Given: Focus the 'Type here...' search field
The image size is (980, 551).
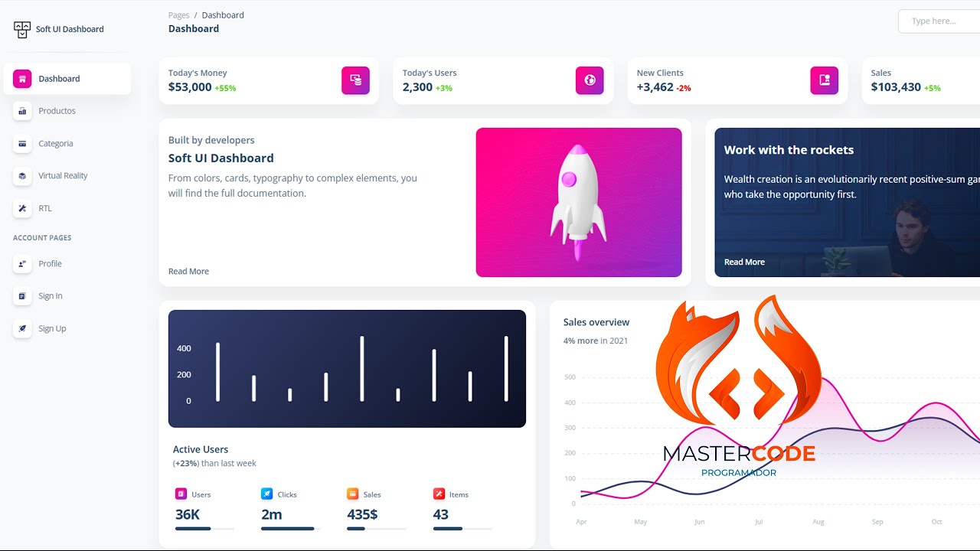Looking at the screenshot, I should [x=939, y=21].
